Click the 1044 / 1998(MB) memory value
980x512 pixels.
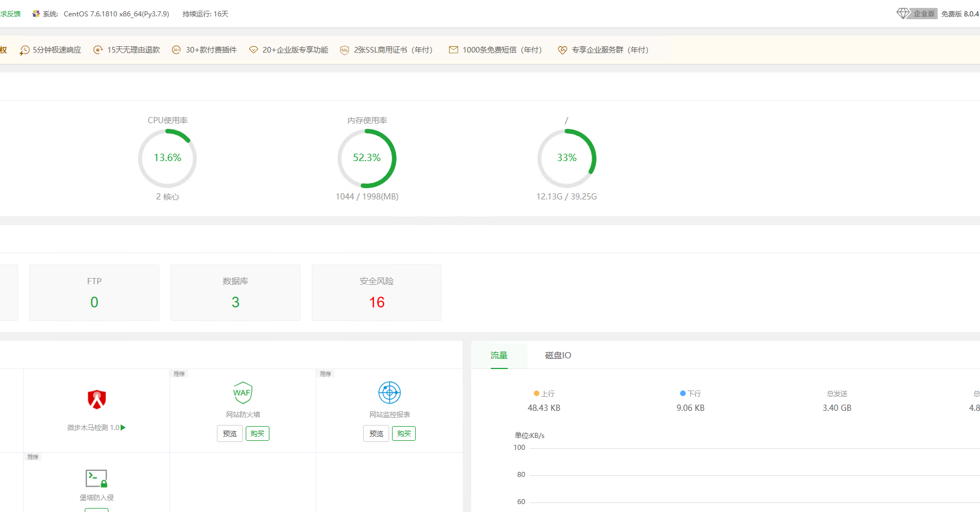367,197
